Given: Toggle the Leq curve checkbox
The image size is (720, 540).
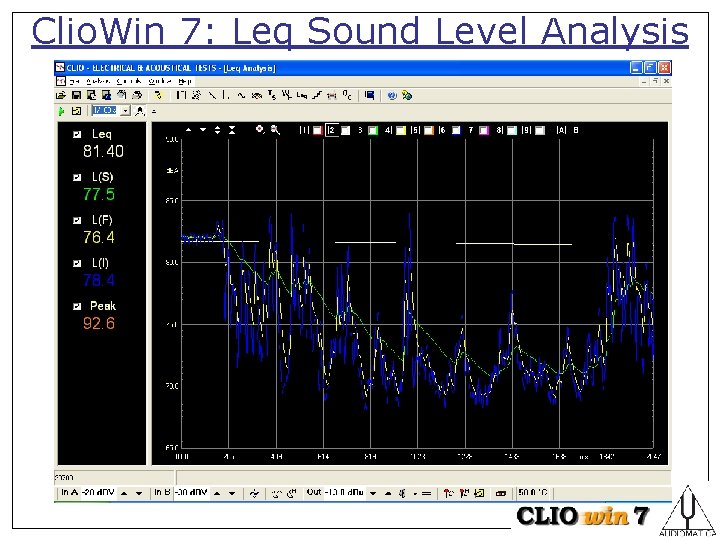Looking at the screenshot, I should pos(77,135).
